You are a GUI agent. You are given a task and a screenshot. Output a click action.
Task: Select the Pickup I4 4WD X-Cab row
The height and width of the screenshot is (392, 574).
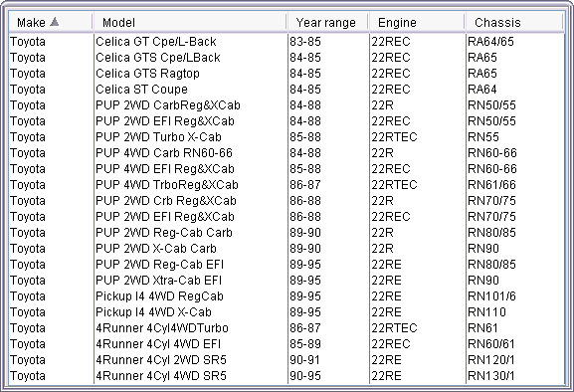point(287,312)
